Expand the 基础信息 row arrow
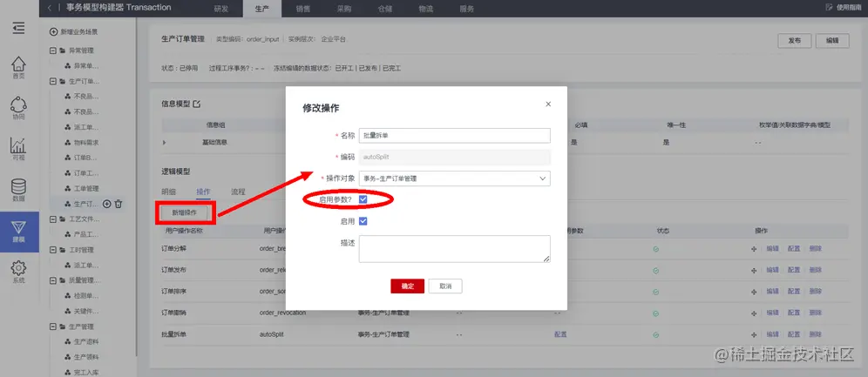This screenshot has width=868, height=377. pos(165,143)
